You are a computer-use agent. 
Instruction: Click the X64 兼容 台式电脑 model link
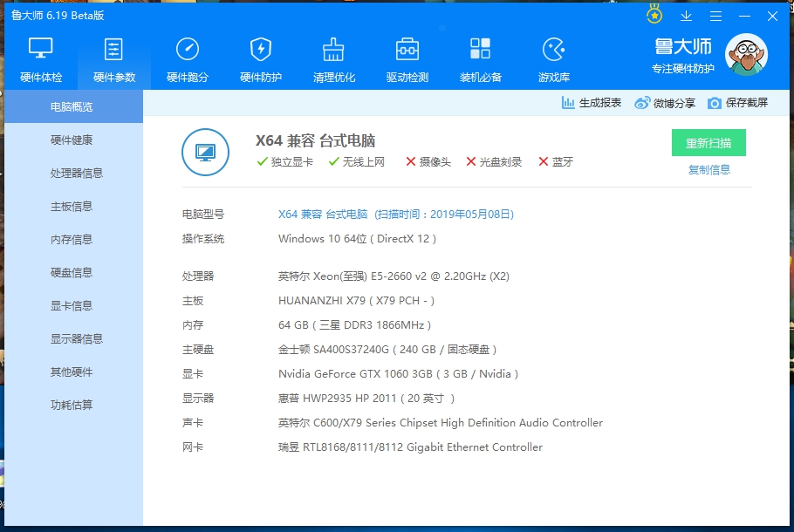coord(323,214)
